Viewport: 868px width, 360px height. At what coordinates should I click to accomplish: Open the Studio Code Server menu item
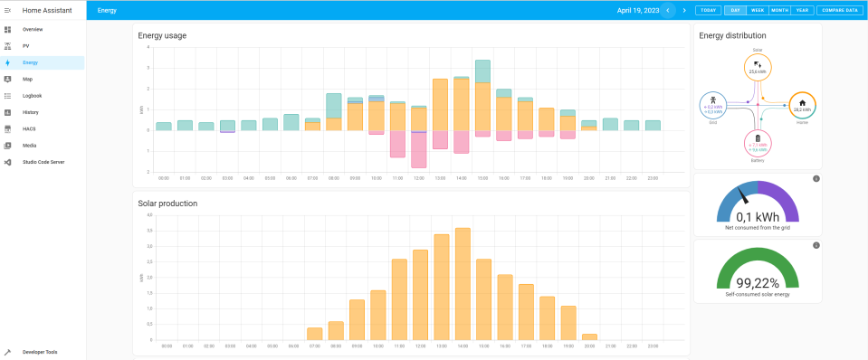click(x=43, y=162)
